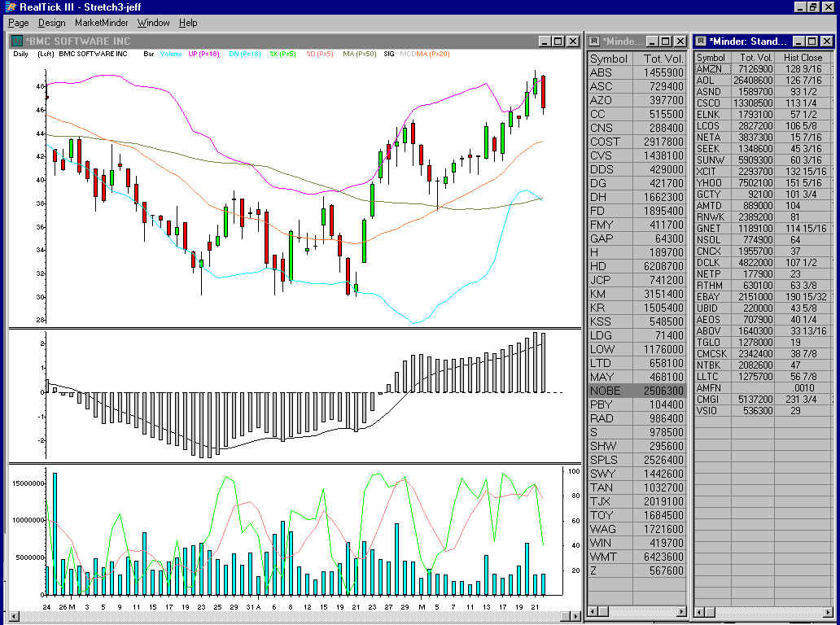Viewport: 840px width, 625px height.
Task: Select the AMZN row in Minder: Stand...
Action: point(763,69)
